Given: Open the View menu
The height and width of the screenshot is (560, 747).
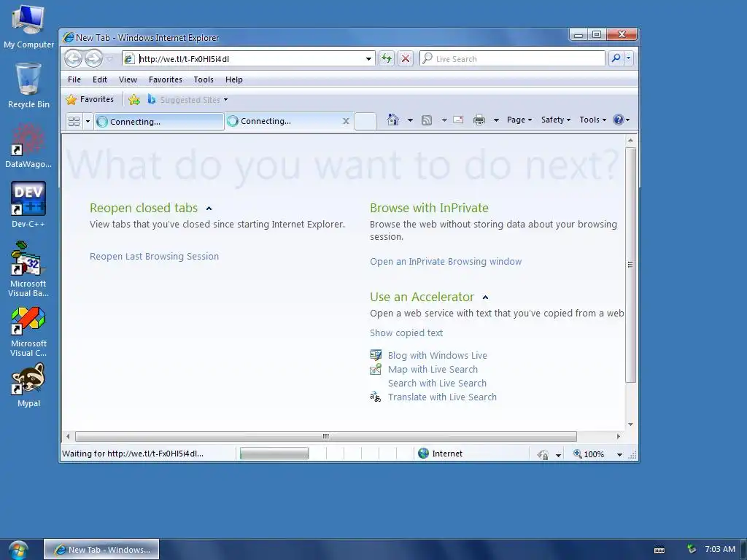Looking at the screenshot, I should pos(128,79).
